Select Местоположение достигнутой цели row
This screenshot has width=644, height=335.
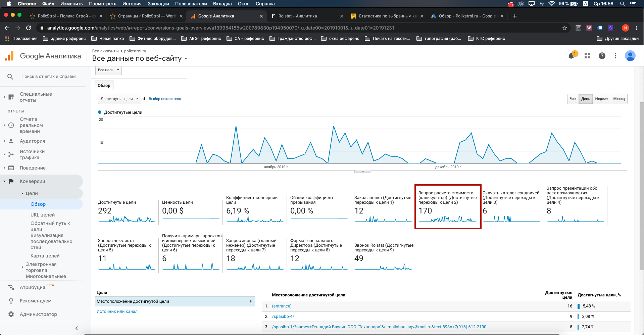pos(175,301)
